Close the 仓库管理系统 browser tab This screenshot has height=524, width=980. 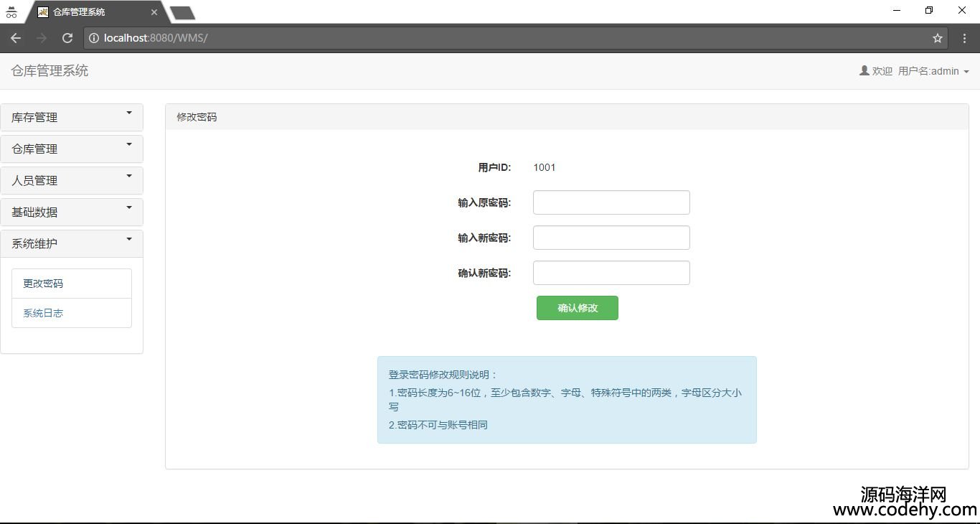pyautogui.click(x=154, y=12)
